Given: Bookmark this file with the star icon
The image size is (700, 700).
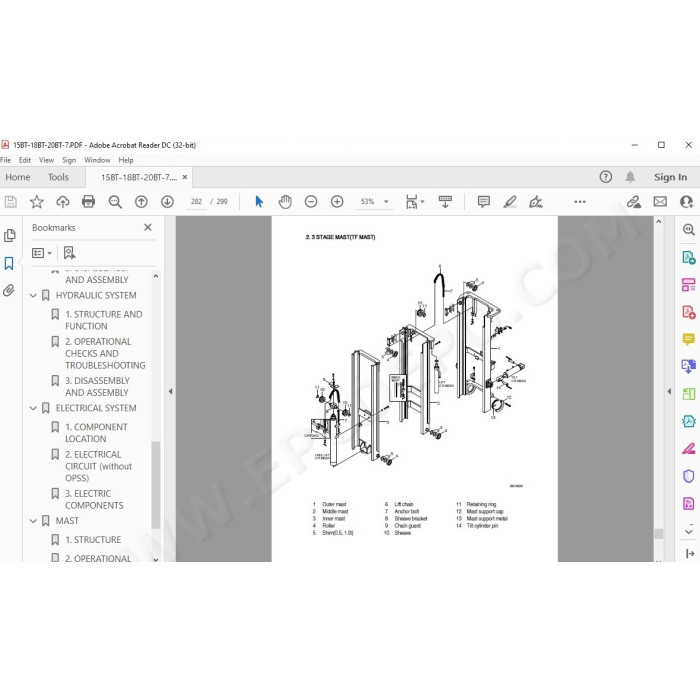Looking at the screenshot, I should [37, 202].
